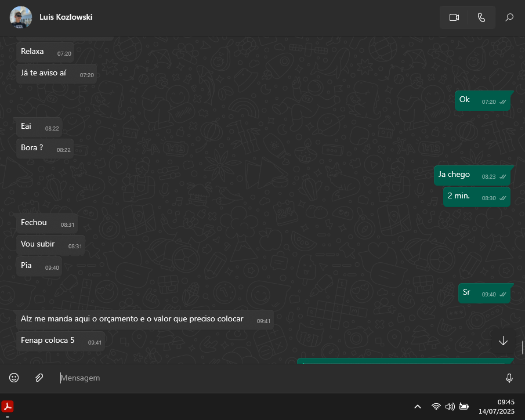This screenshot has width=525, height=420.
Task: Focus the Mensagem text input field
Action: (x=278, y=378)
